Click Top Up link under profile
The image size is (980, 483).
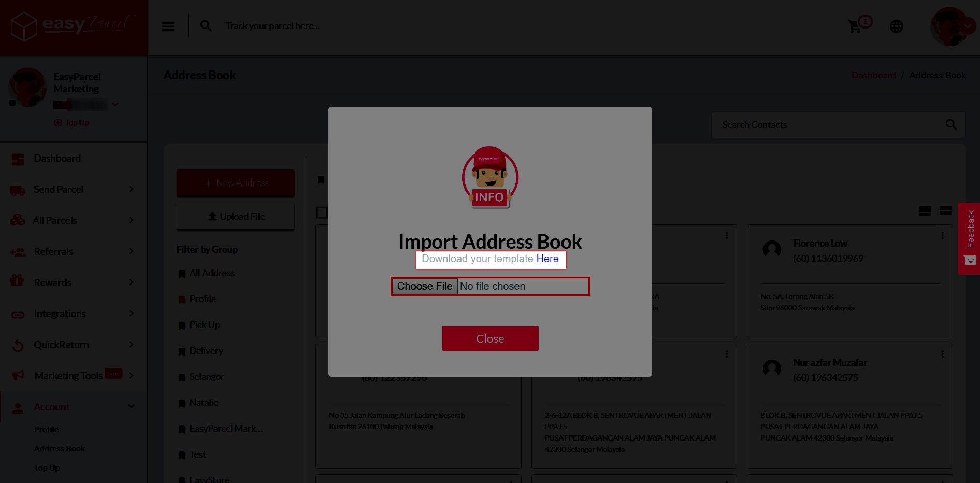pos(72,123)
